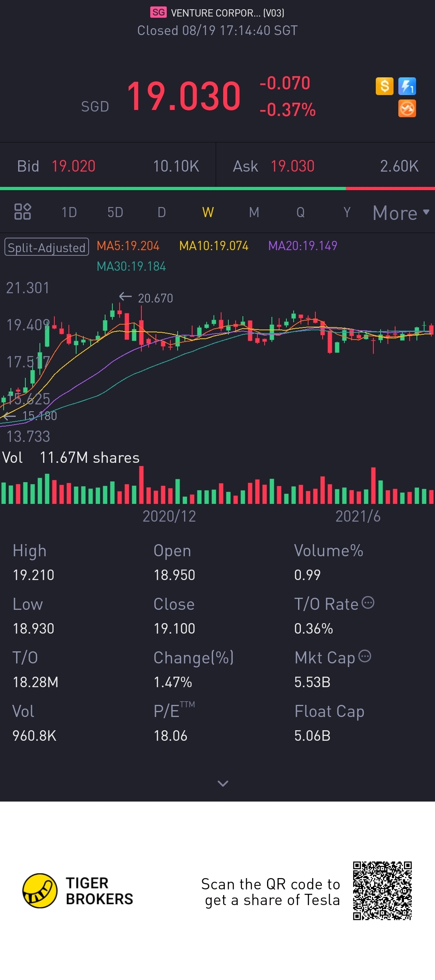Viewport: 435px width, 980px height.
Task: Tap the pink SG market badge
Action: [158, 12]
